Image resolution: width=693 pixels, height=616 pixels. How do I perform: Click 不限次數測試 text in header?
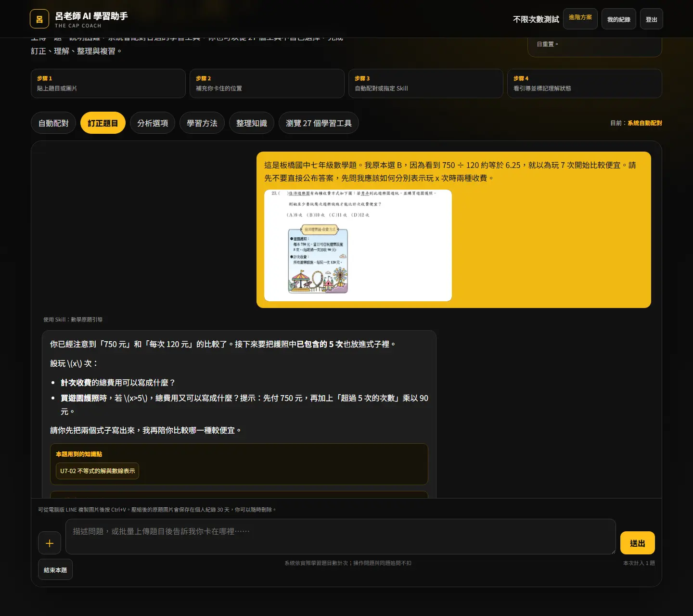pos(536,19)
